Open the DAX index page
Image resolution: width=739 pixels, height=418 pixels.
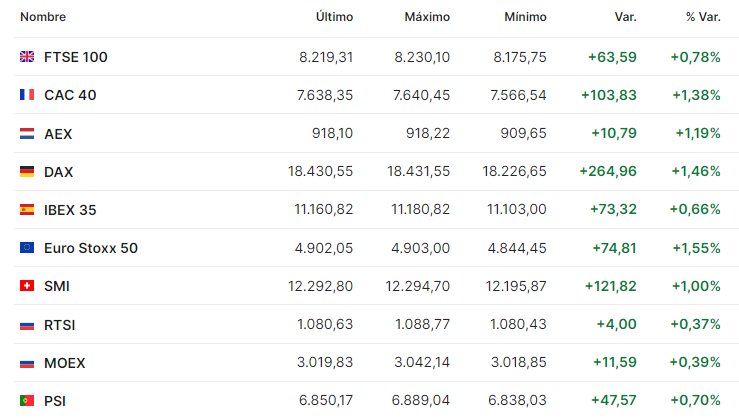(58, 172)
